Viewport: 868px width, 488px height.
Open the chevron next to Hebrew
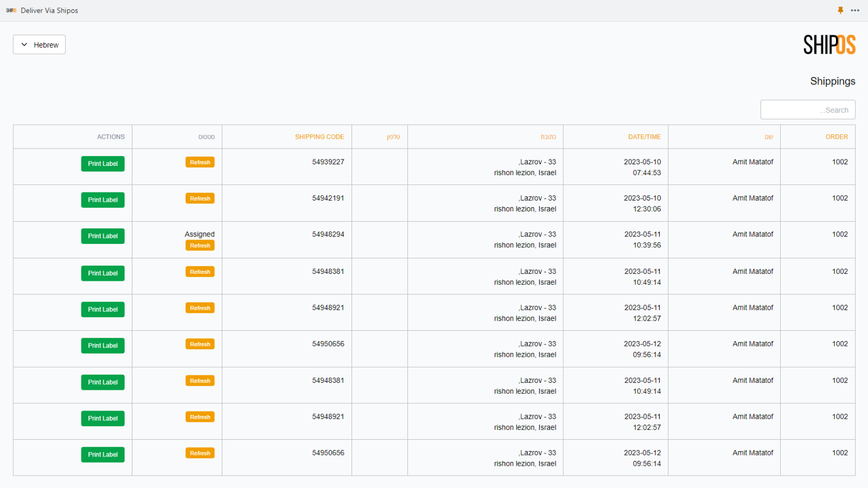pyautogui.click(x=24, y=44)
